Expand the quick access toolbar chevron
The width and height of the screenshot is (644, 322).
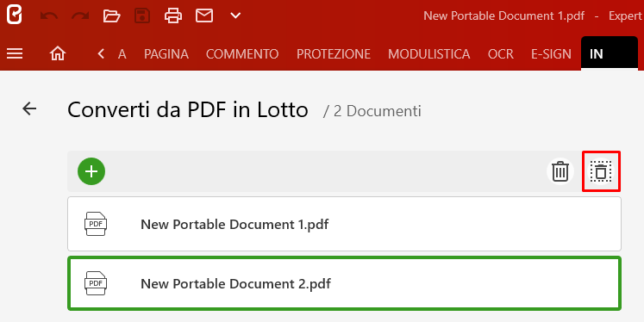[x=235, y=15]
